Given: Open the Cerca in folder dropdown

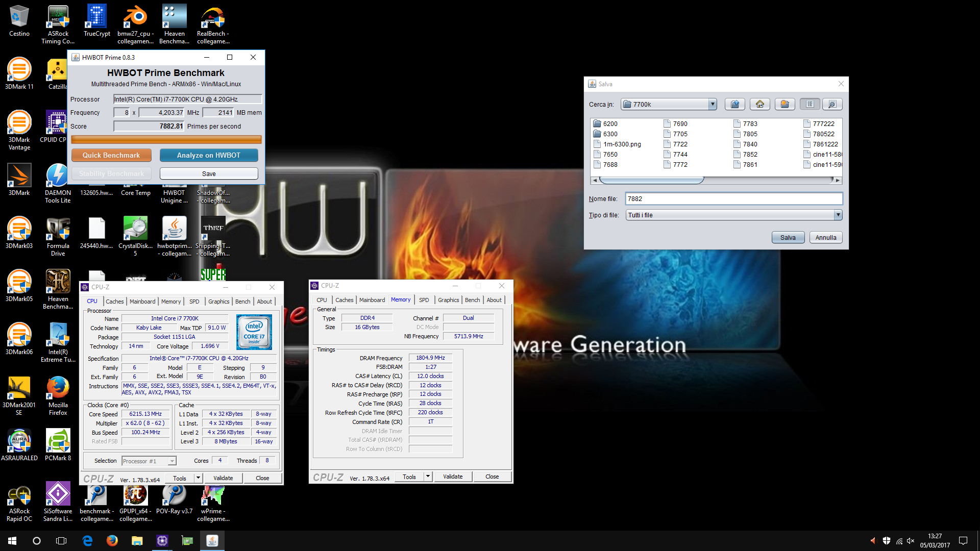Looking at the screenshot, I should click(x=712, y=104).
